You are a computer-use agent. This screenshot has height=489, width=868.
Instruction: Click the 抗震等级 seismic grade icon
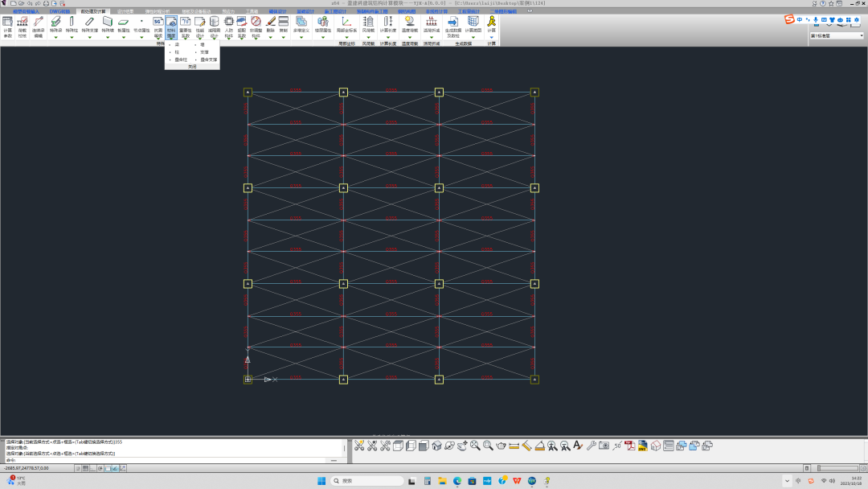158,27
